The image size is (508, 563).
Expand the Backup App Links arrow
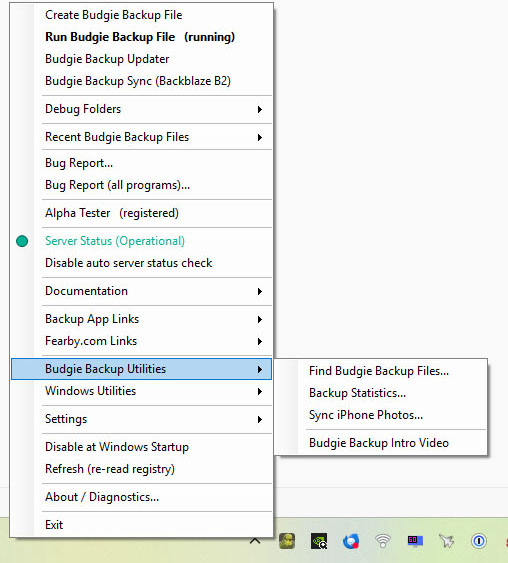(260, 320)
